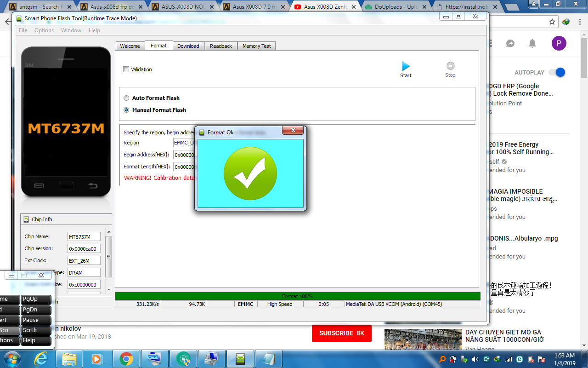Open the File menu

23,30
